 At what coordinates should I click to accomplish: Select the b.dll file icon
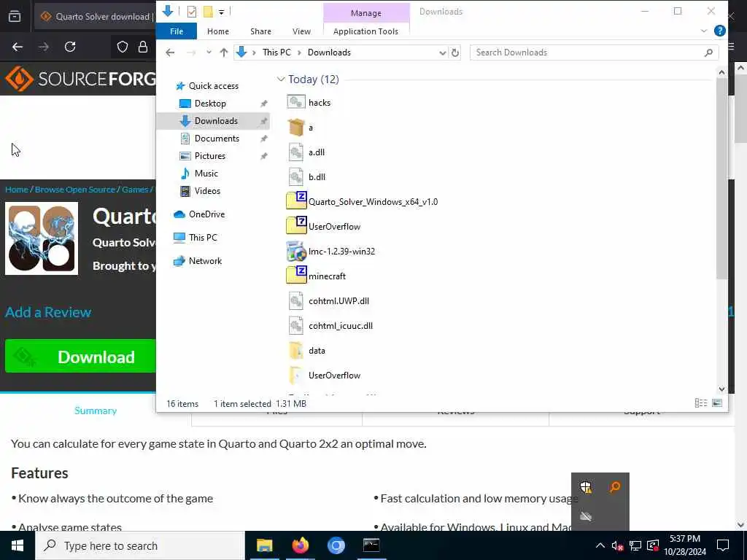[x=296, y=176]
